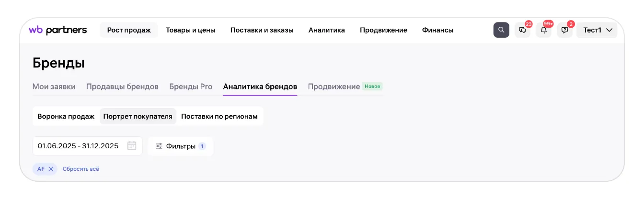Open the Товары и цены menu

pos(191,30)
